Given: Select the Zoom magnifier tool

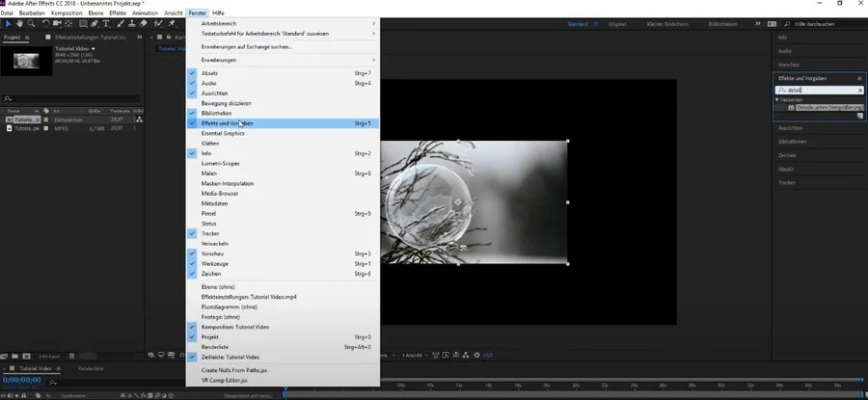Looking at the screenshot, I should coord(31,23).
